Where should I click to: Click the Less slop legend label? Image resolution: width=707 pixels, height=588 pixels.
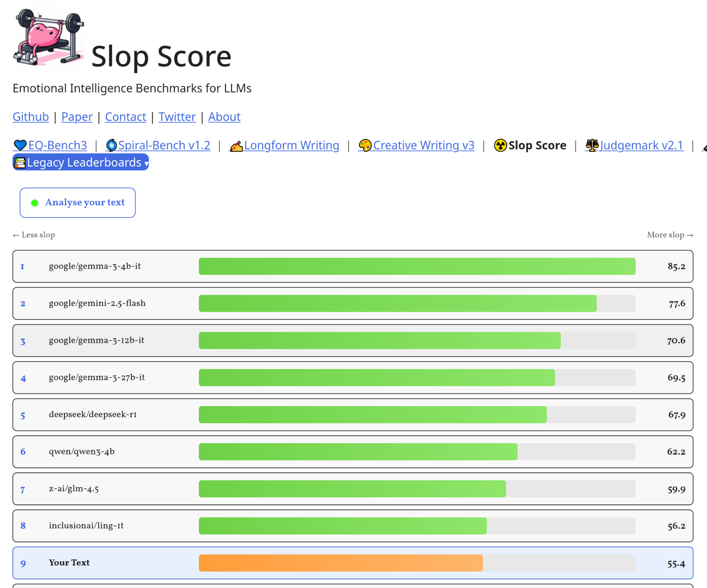point(34,235)
